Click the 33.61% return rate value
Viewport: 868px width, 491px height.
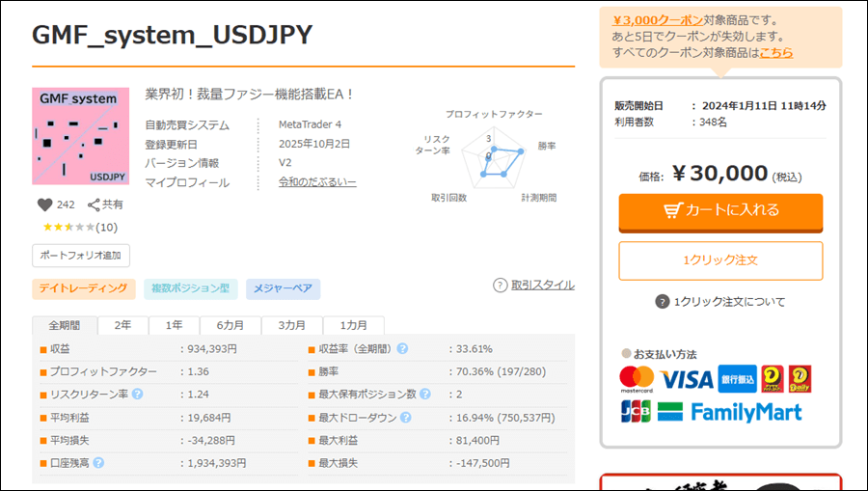[x=474, y=349]
